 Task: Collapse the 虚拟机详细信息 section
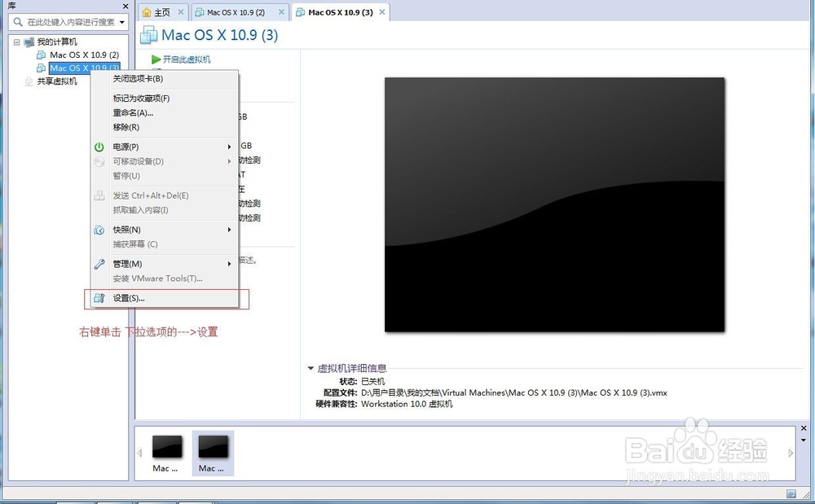click(x=311, y=368)
